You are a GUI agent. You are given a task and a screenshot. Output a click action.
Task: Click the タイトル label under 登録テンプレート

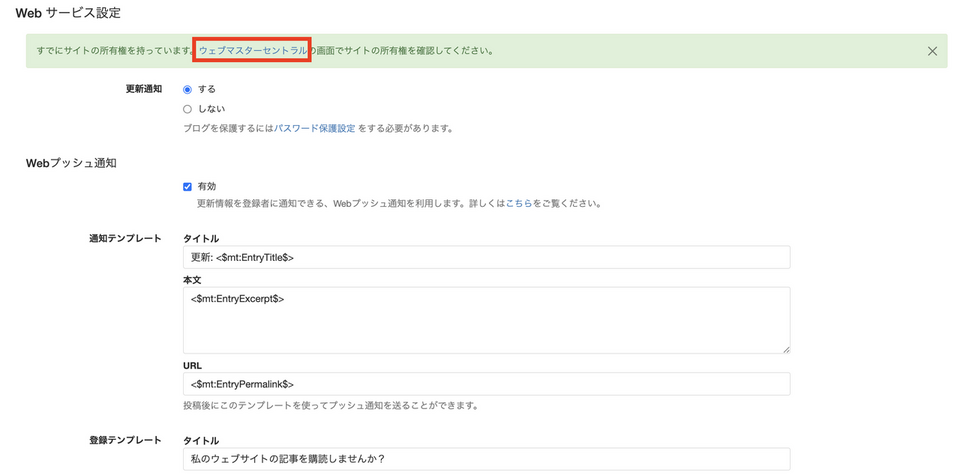201,441
